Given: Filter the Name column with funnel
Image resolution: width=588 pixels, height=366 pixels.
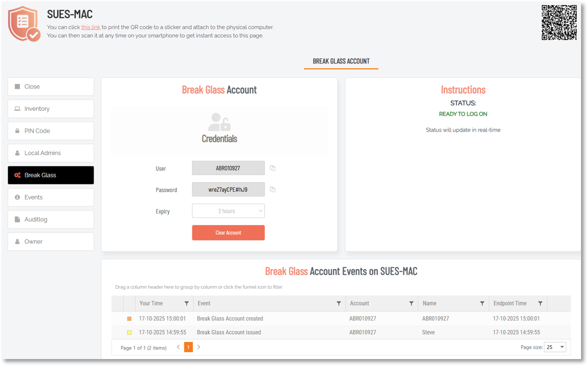Looking at the screenshot, I should click(x=482, y=303).
